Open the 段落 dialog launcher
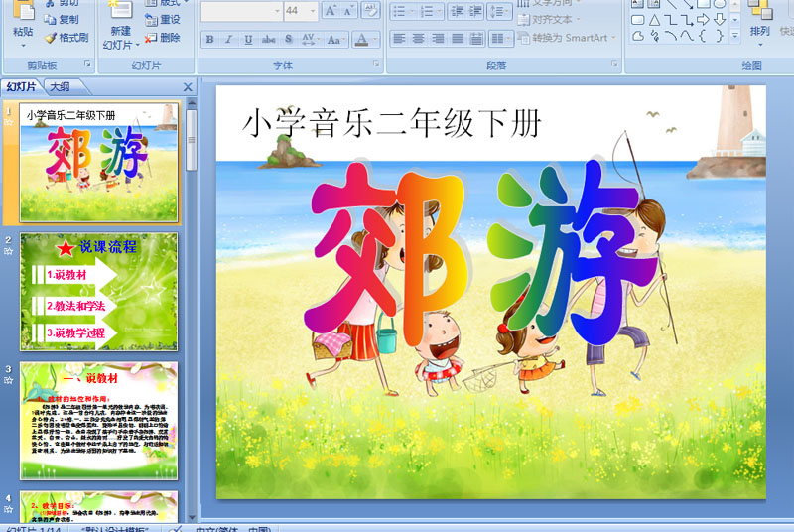This screenshot has height=532, width=794. 614,64
